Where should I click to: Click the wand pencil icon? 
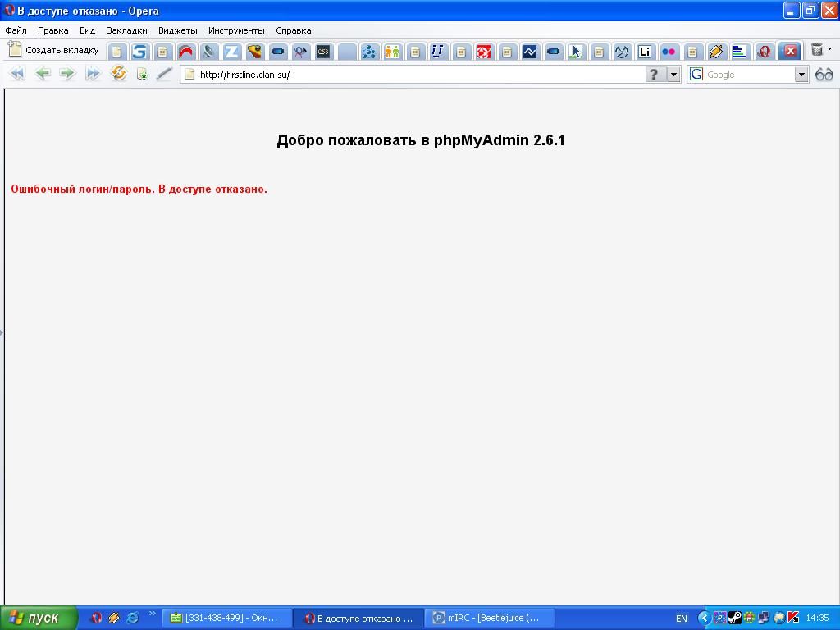164,74
